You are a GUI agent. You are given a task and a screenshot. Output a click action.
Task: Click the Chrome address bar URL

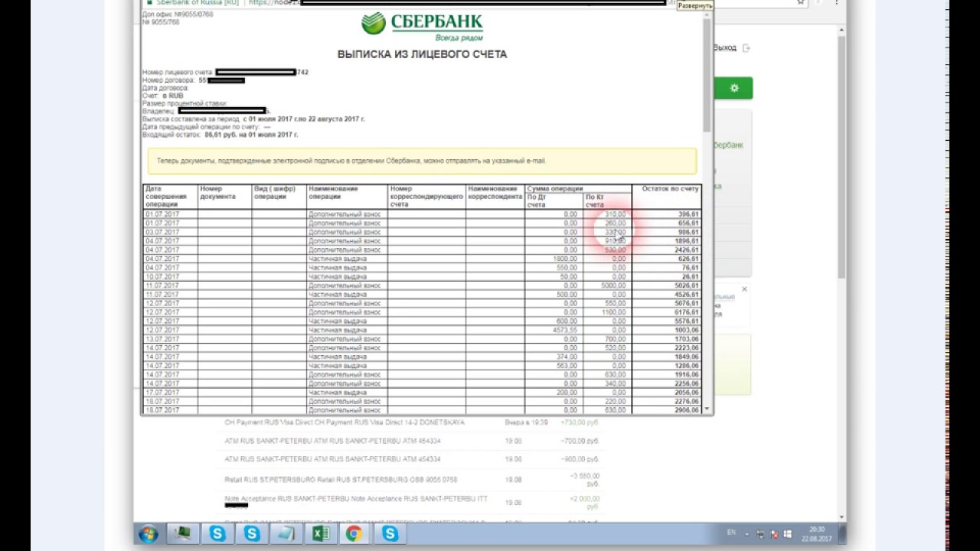point(458,3)
